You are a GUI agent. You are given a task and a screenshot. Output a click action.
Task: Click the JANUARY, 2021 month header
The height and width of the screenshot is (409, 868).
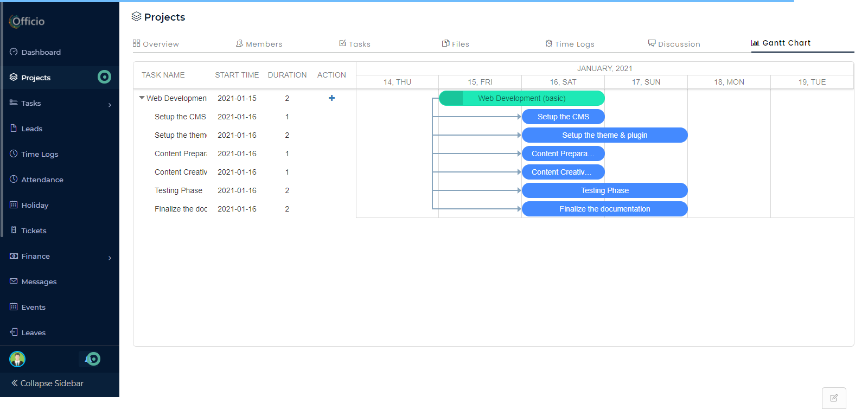pyautogui.click(x=605, y=68)
